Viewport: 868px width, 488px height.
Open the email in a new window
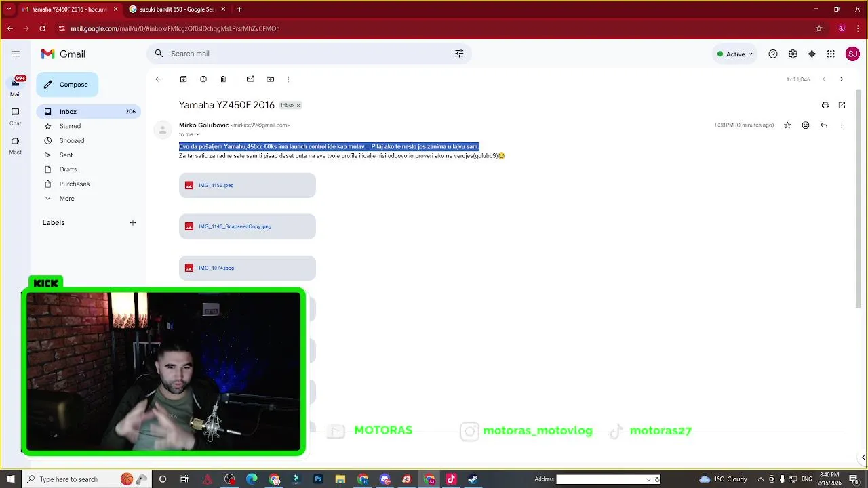tap(842, 105)
